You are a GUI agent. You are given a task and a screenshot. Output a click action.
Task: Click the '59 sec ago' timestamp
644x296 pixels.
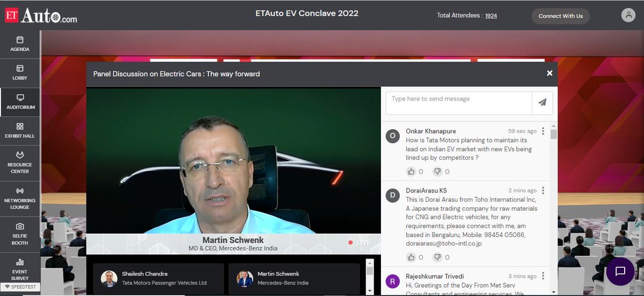[x=522, y=131]
